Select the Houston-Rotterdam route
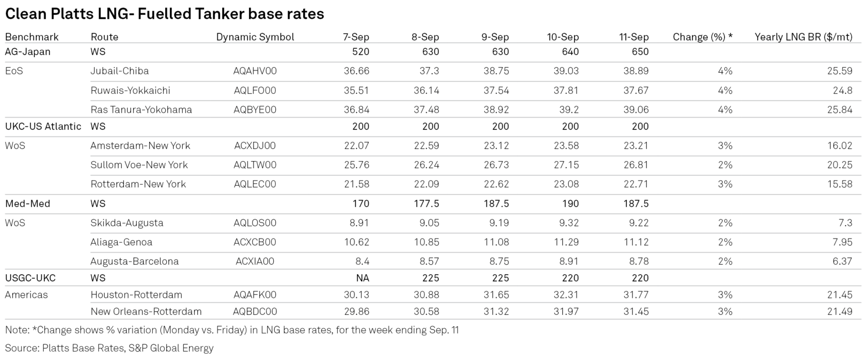868x356 pixels. click(136, 295)
